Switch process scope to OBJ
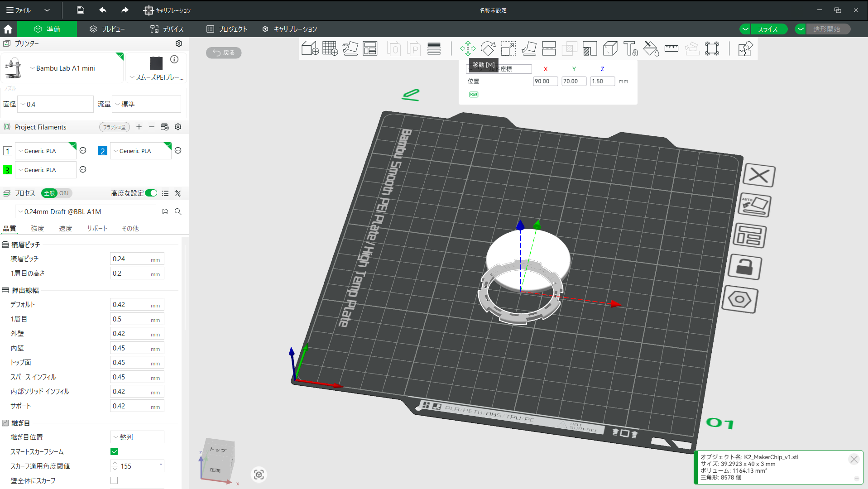 [64, 193]
